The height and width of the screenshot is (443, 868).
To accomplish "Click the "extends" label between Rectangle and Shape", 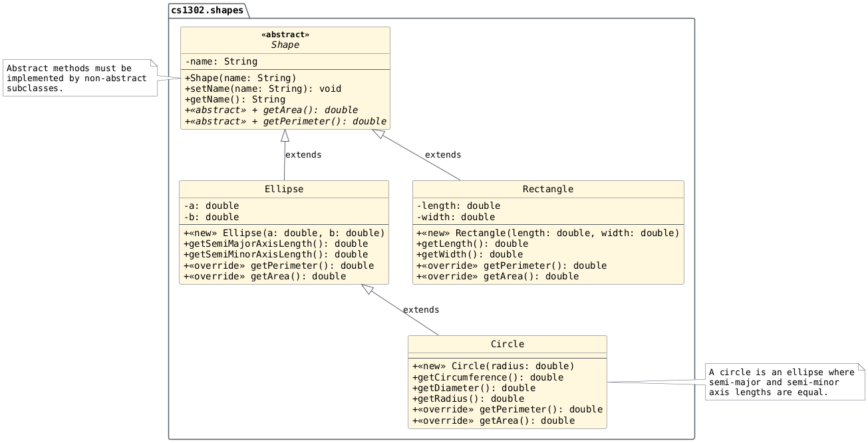I will click(x=443, y=155).
